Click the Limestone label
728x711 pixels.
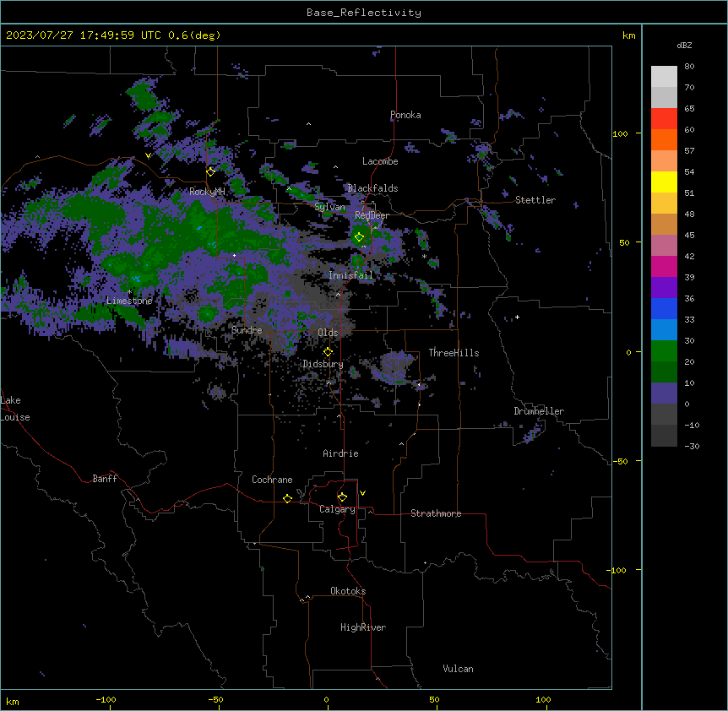click(129, 301)
